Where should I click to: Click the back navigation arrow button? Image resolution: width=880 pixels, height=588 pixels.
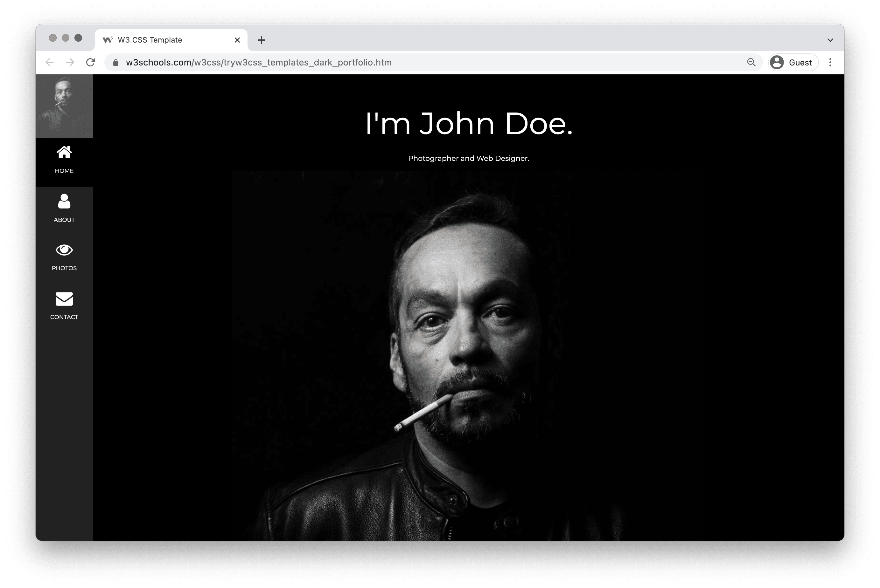coord(50,62)
